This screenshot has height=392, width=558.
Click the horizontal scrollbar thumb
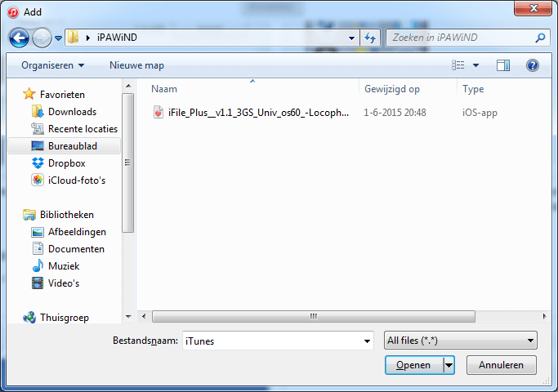pyautogui.click(x=314, y=316)
